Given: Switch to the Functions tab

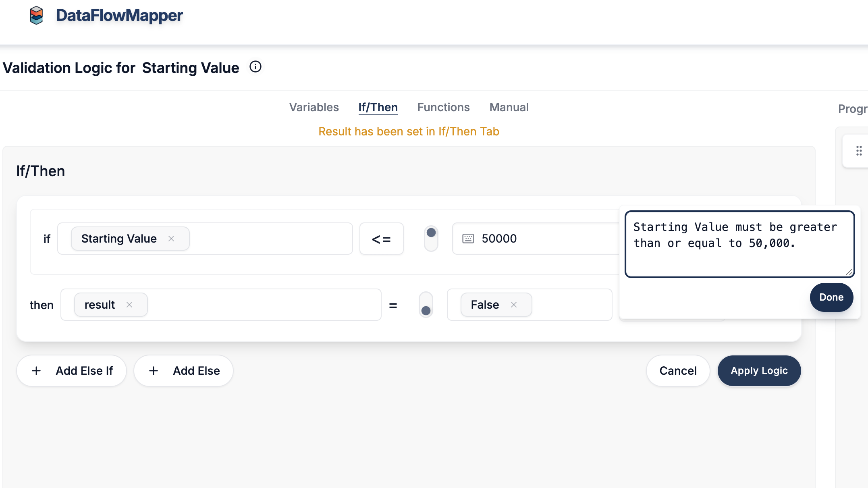Looking at the screenshot, I should click(x=443, y=107).
